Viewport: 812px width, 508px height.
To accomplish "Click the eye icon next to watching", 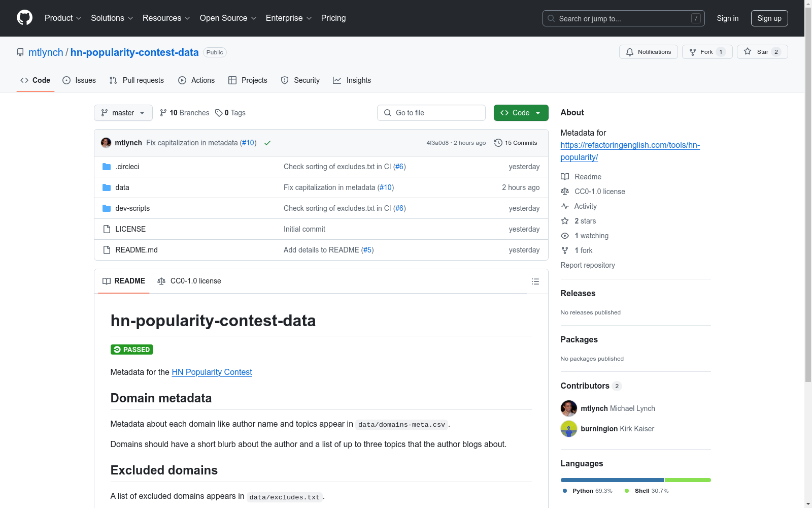I will [565, 236].
